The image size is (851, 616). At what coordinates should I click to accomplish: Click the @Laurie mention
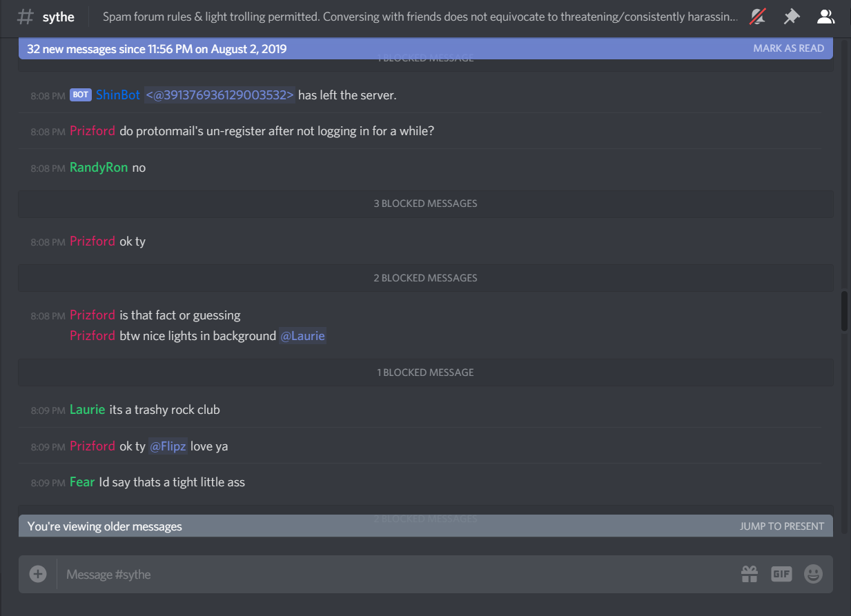(x=302, y=336)
